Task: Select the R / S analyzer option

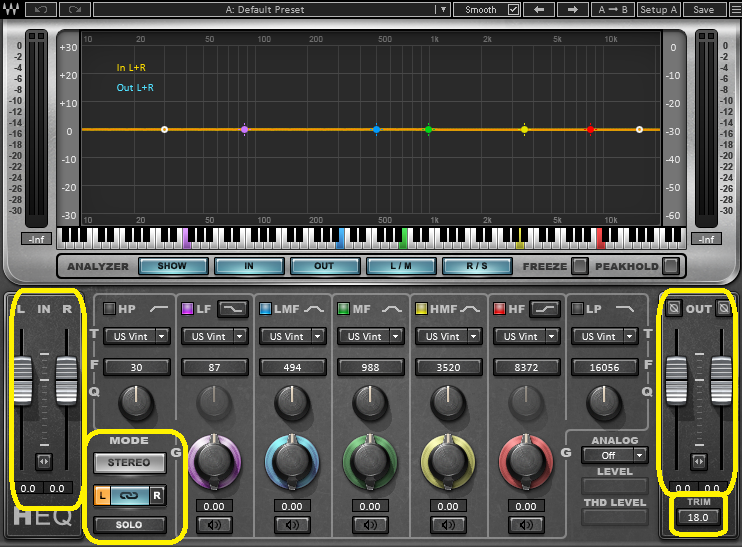Action: click(x=476, y=266)
